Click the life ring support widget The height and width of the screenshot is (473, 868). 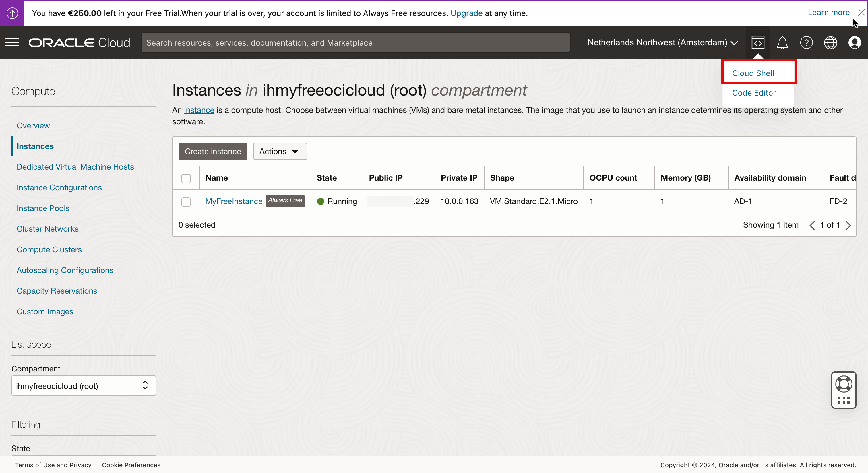[843, 384]
